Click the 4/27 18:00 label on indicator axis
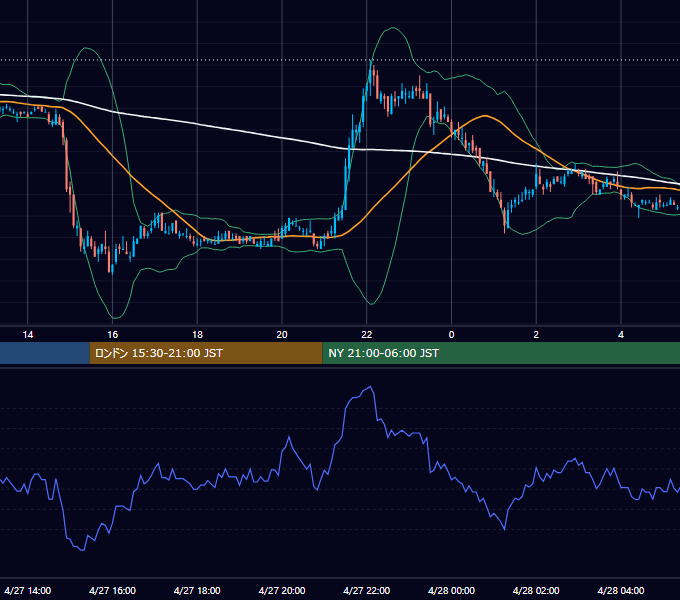This screenshot has width=680, height=600. [197, 590]
